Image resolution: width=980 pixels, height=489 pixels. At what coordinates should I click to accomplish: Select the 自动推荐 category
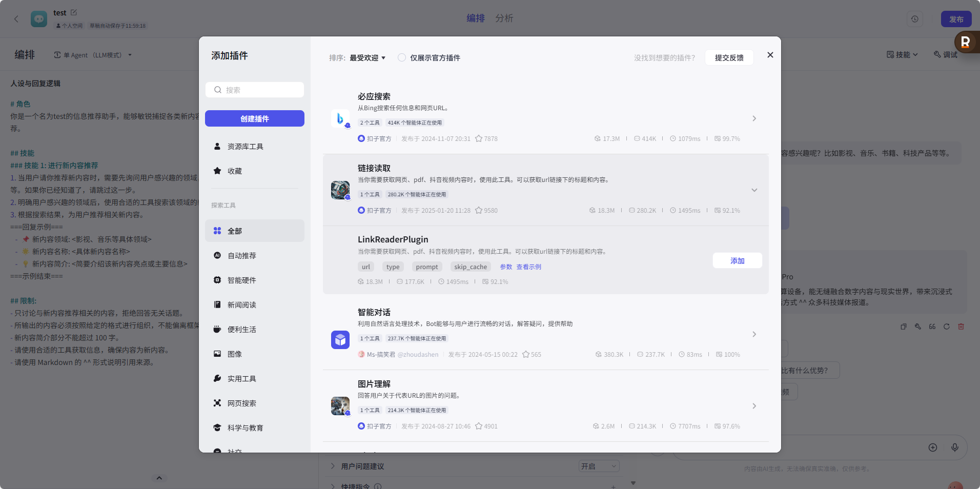[x=255, y=255]
